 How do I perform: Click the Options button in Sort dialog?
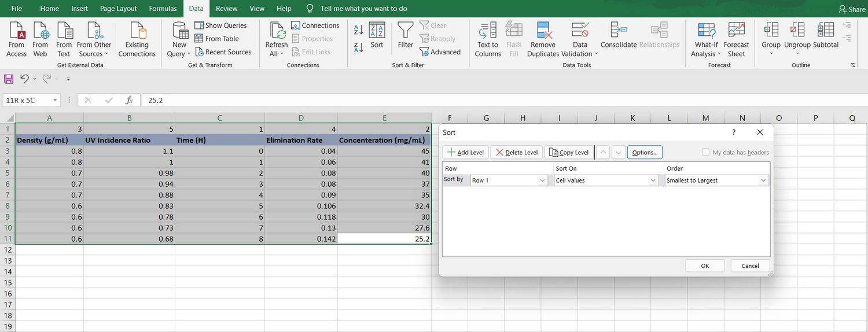tap(644, 152)
